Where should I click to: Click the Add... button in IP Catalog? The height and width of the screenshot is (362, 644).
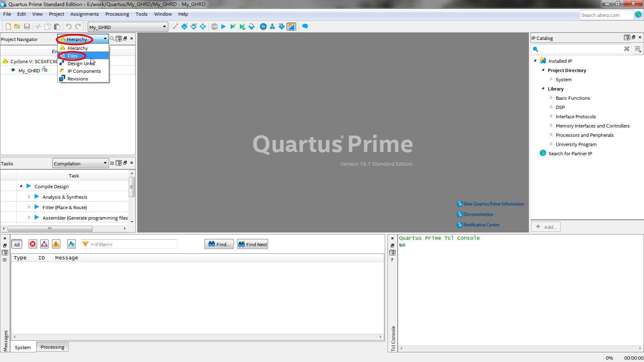[x=546, y=227]
